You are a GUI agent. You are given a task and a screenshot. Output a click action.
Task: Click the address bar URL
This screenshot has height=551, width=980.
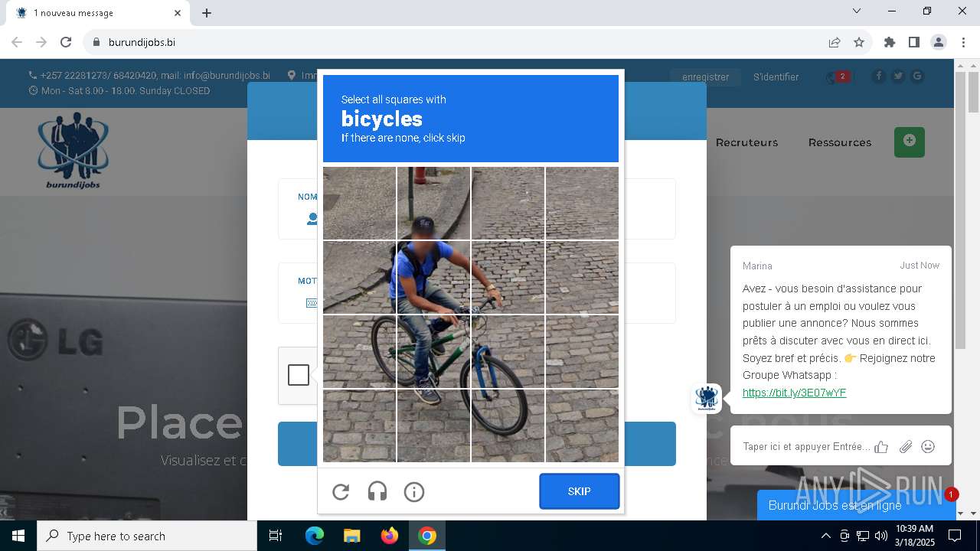tap(142, 42)
